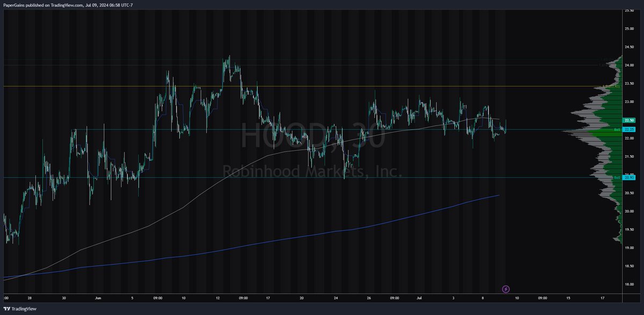Image resolution: width=644 pixels, height=315 pixels.
Task: Click the 23.50 price axis label
Action: (630, 84)
